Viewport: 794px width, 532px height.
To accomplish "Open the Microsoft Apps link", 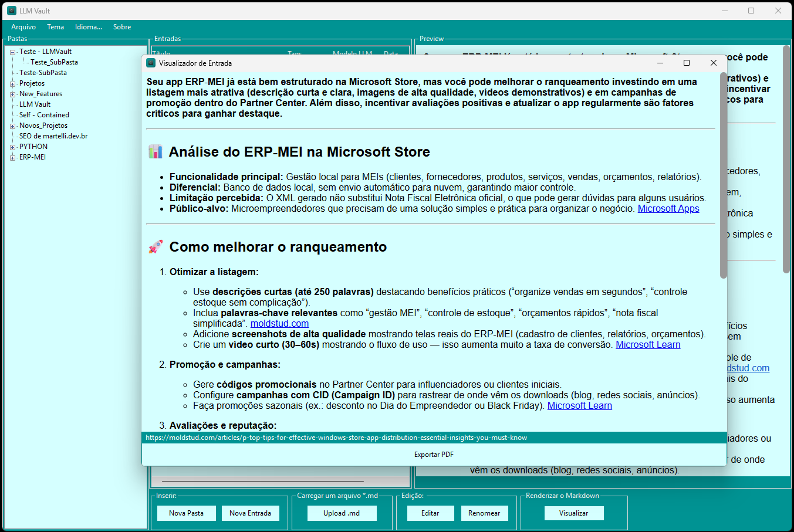I will click(x=668, y=209).
